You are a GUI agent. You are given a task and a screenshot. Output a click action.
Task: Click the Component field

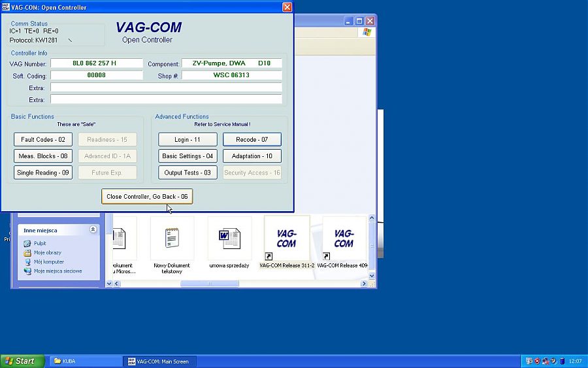(x=231, y=63)
